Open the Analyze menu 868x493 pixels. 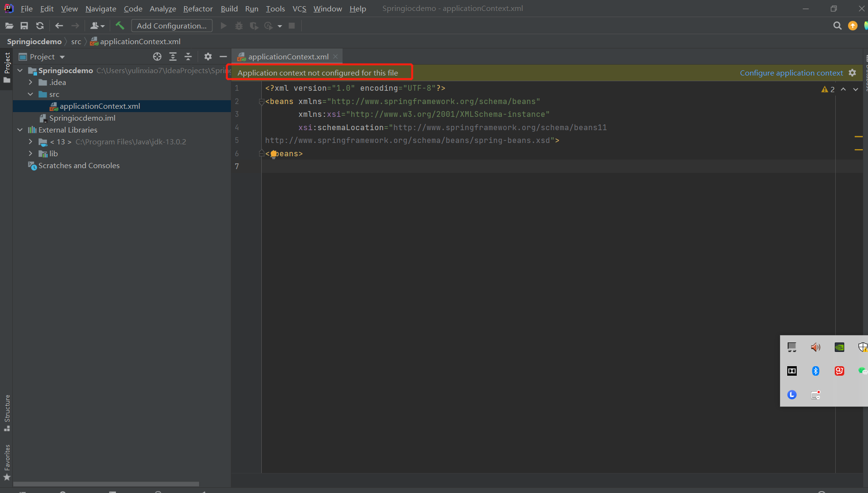click(162, 9)
